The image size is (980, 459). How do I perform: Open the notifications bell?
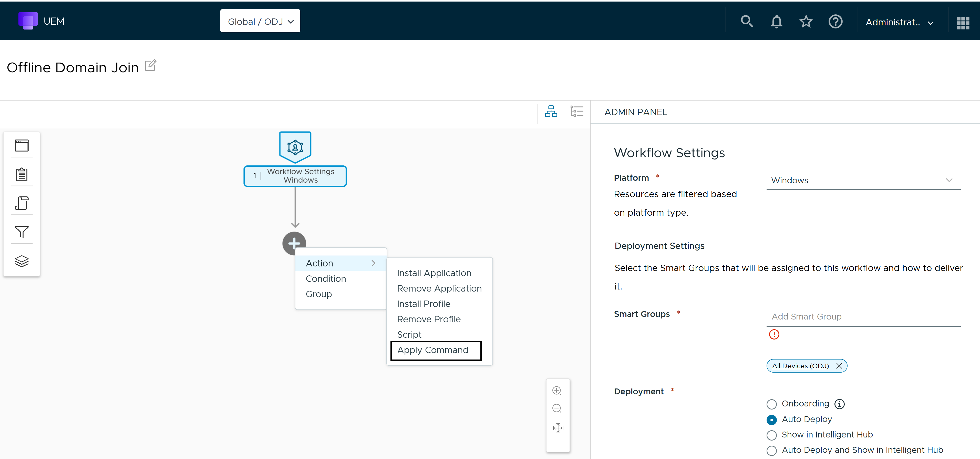[777, 22]
